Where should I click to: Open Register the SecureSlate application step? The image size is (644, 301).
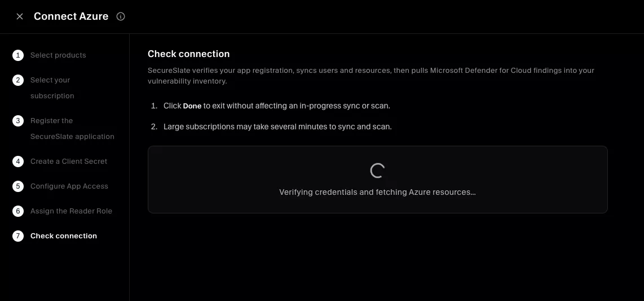pos(72,128)
